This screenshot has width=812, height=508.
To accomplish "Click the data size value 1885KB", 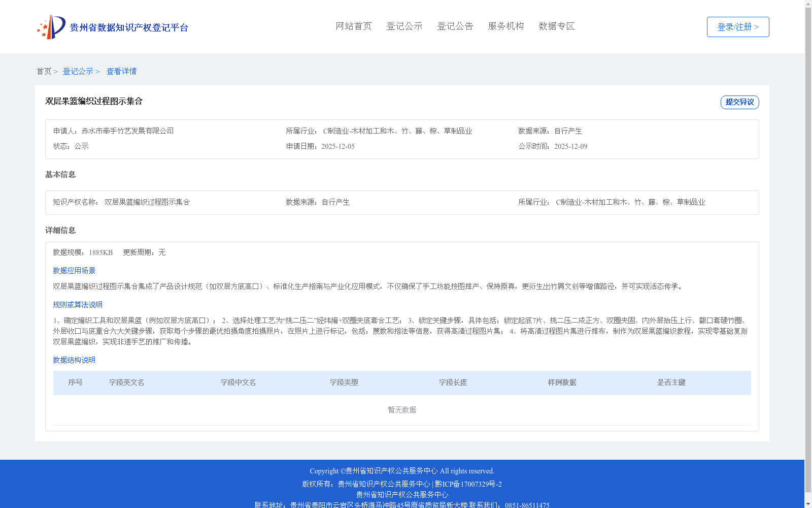I will pos(100,252).
